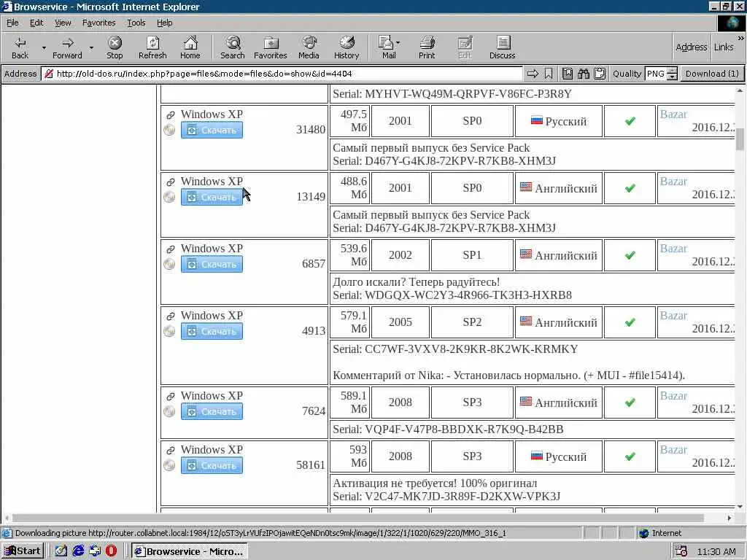This screenshot has width=747, height=560.
Task: Click Bazar link in the SP2 2005 row
Action: [673, 316]
